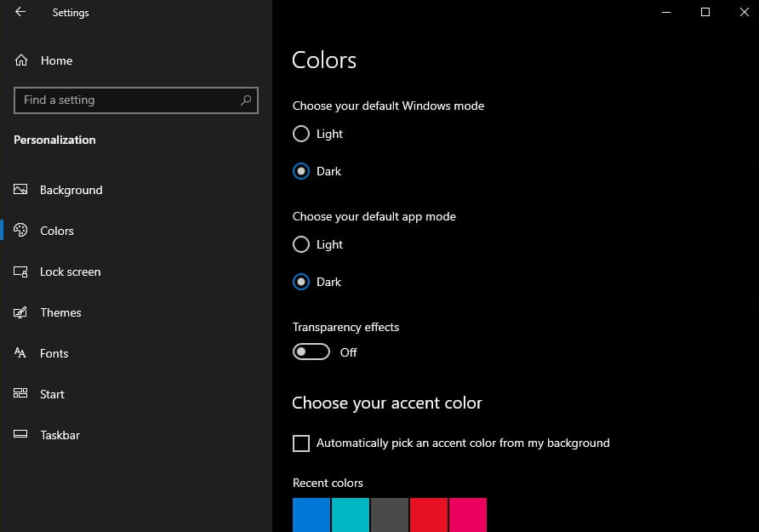759x532 pixels.
Task: Minimize the Settings window
Action: tap(666, 12)
